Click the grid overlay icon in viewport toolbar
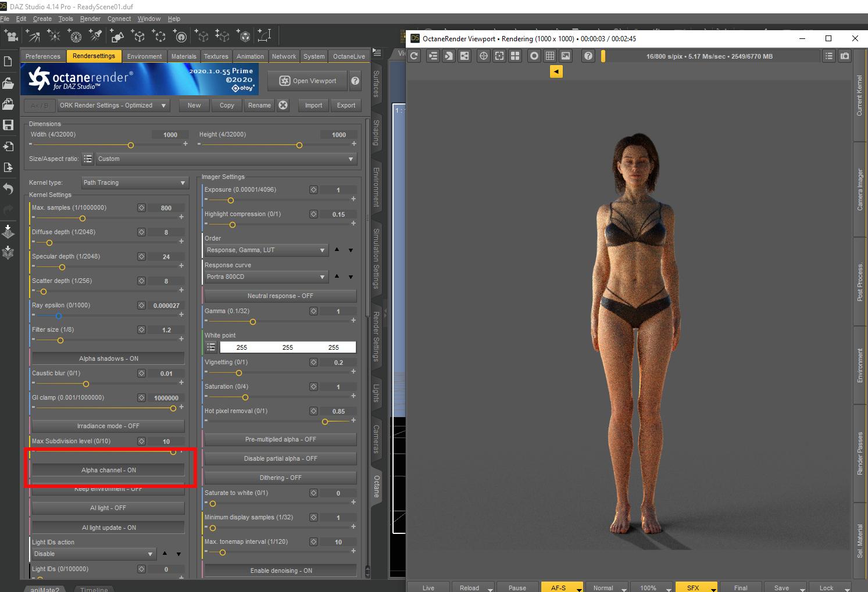This screenshot has height=592, width=868. (x=550, y=56)
